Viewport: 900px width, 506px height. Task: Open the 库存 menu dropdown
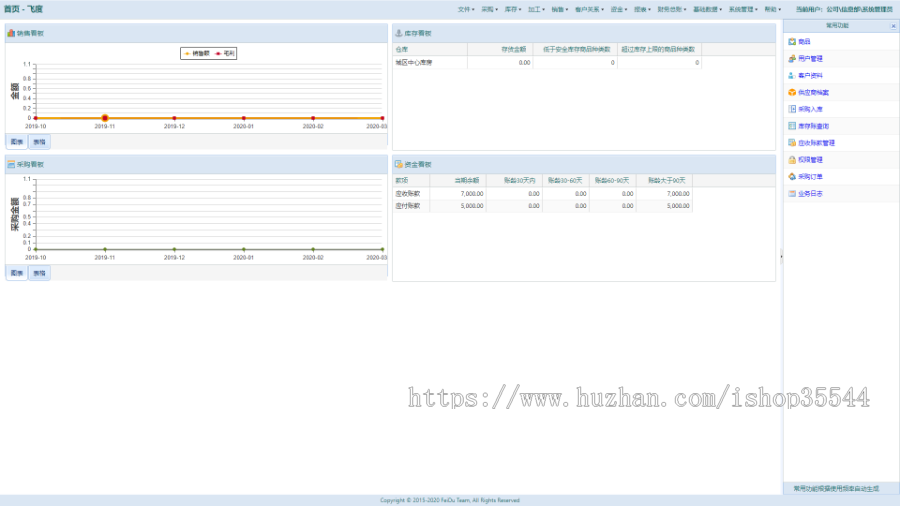pos(513,10)
